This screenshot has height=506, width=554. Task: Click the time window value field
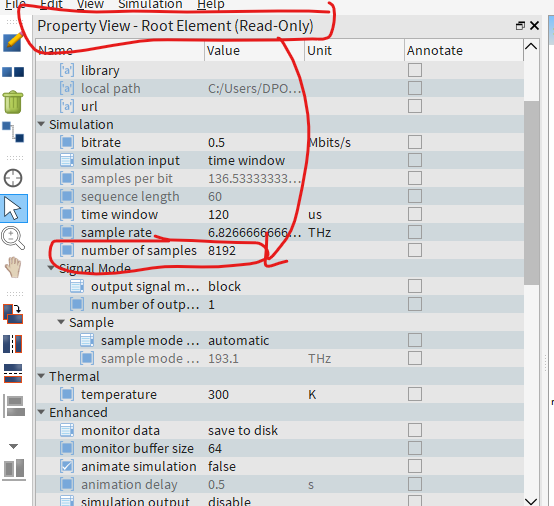[255, 214]
